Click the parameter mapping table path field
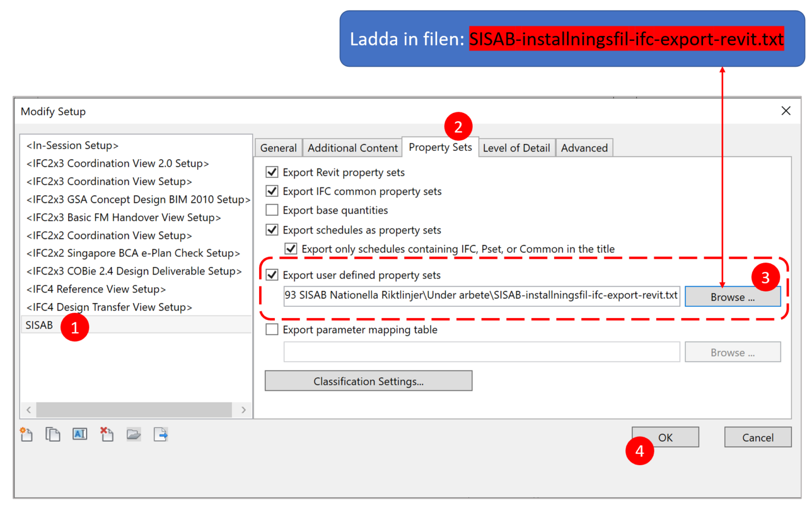This screenshot has width=812, height=508. 482,352
